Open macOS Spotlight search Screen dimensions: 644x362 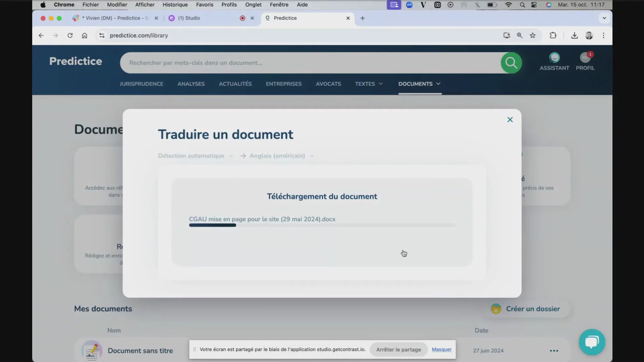click(x=522, y=5)
